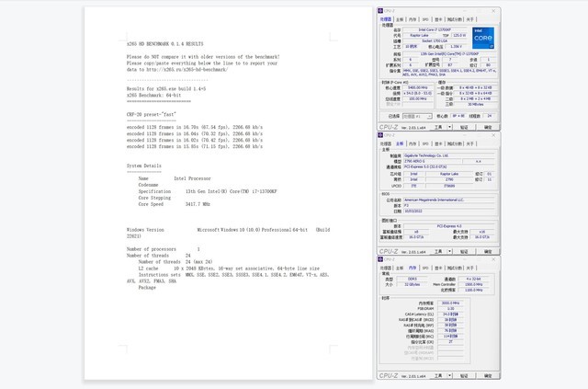The image size is (588, 389).
Task: Click encoded line with 71.15 fps
Action: coord(195,146)
